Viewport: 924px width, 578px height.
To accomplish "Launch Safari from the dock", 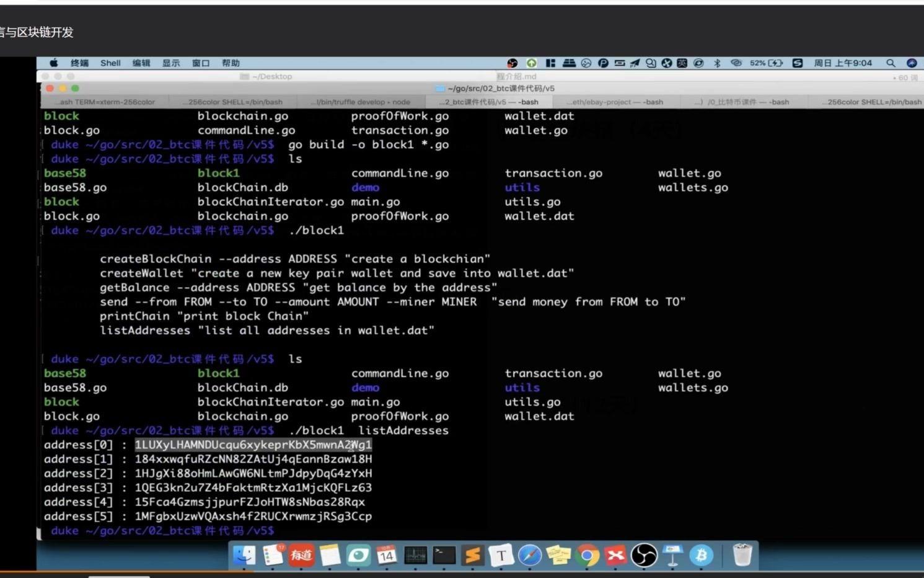I will (529, 555).
